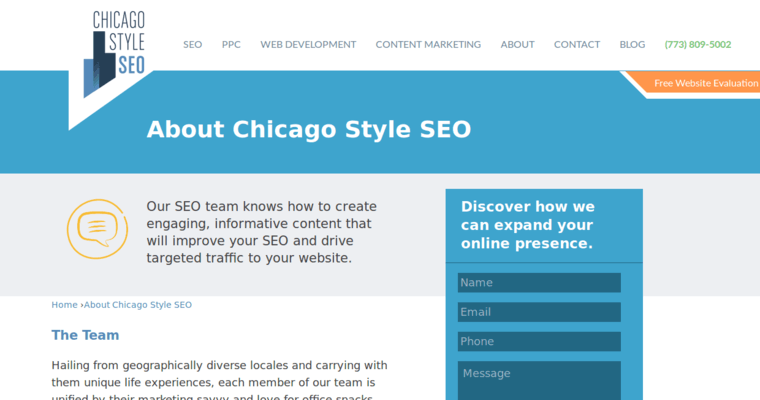Focus the Email input field

539,312
